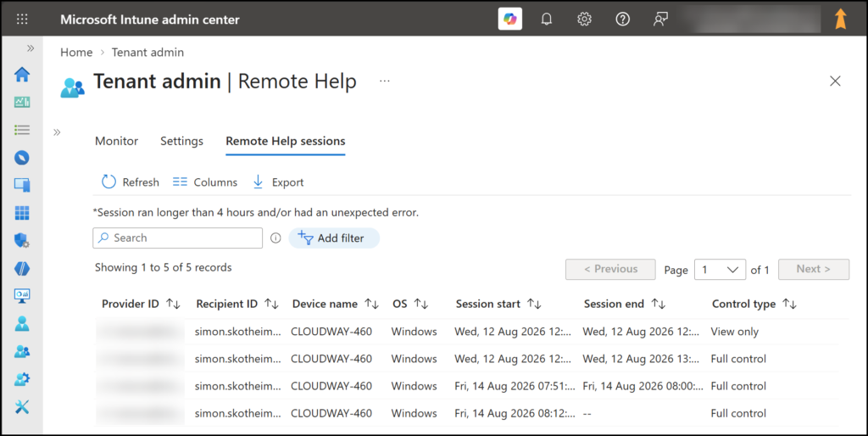Open Devices icon in sidebar
Viewport: 868px width, 436px height.
coord(22,185)
